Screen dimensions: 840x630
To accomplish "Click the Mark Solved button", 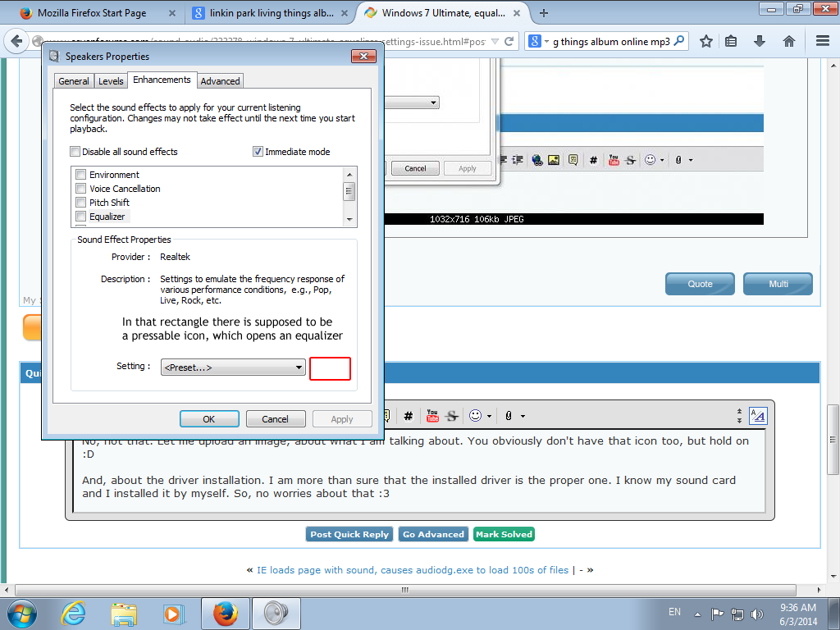I will coord(504,534).
